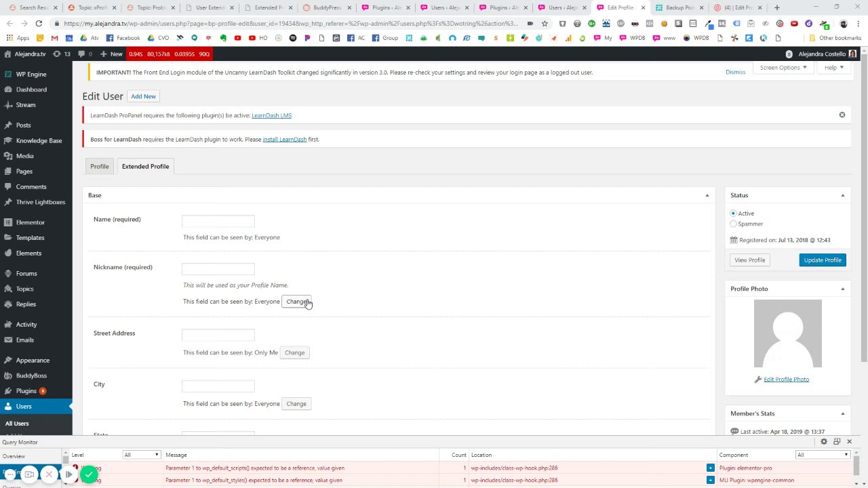The width and height of the screenshot is (868, 488).
Task: Open Thrive Lightboxes sidebar item
Action: 41,202
